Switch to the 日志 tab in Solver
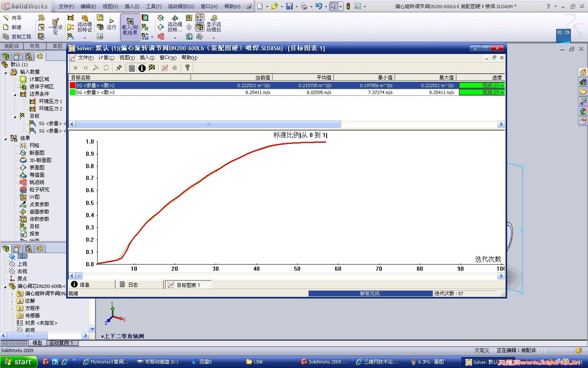This screenshot has width=588, height=368. 140,285
